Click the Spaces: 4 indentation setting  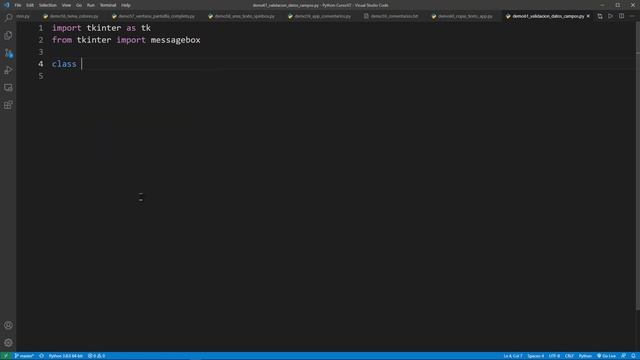tap(536, 356)
